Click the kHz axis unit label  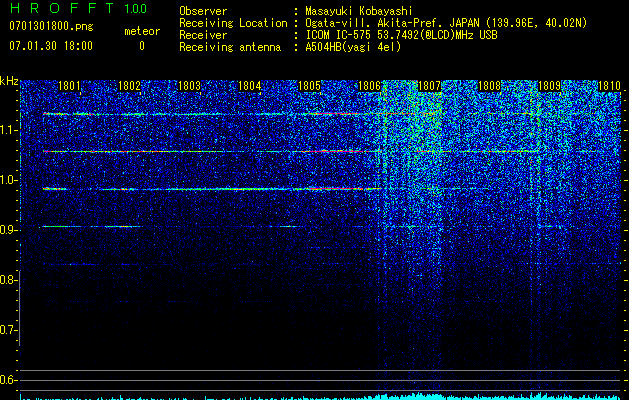point(9,81)
